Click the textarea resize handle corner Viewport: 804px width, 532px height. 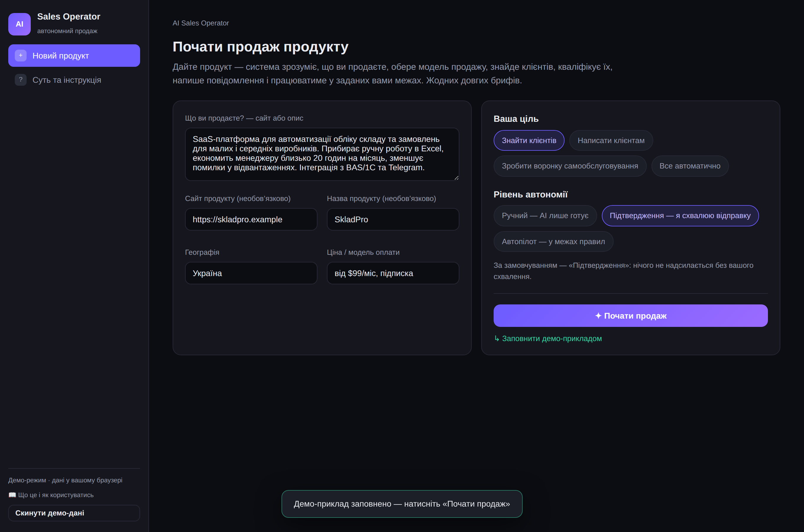click(456, 177)
